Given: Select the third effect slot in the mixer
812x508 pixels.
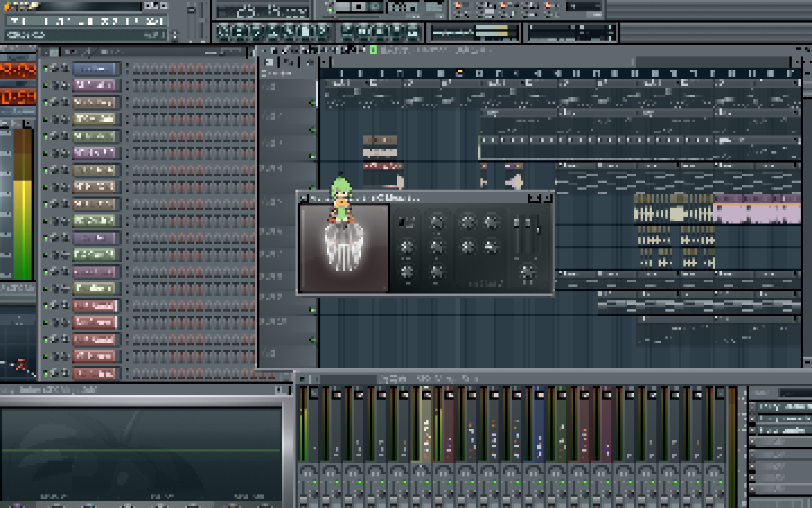Looking at the screenshot, I should 784,430.
